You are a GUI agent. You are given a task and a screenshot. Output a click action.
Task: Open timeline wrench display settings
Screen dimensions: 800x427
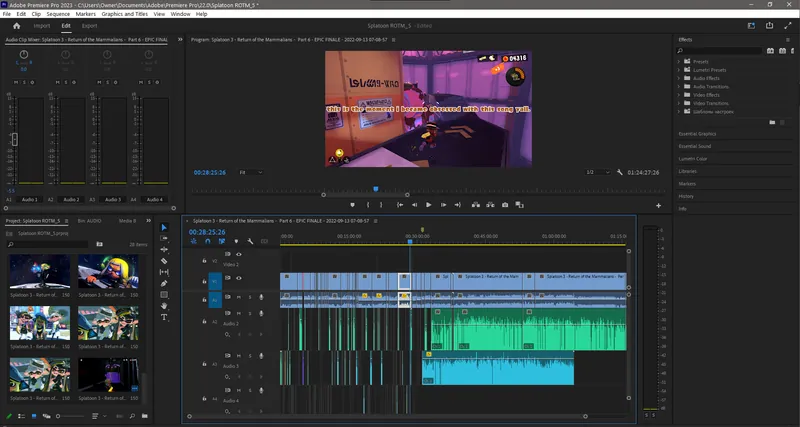pyautogui.click(x=250, y=241)
